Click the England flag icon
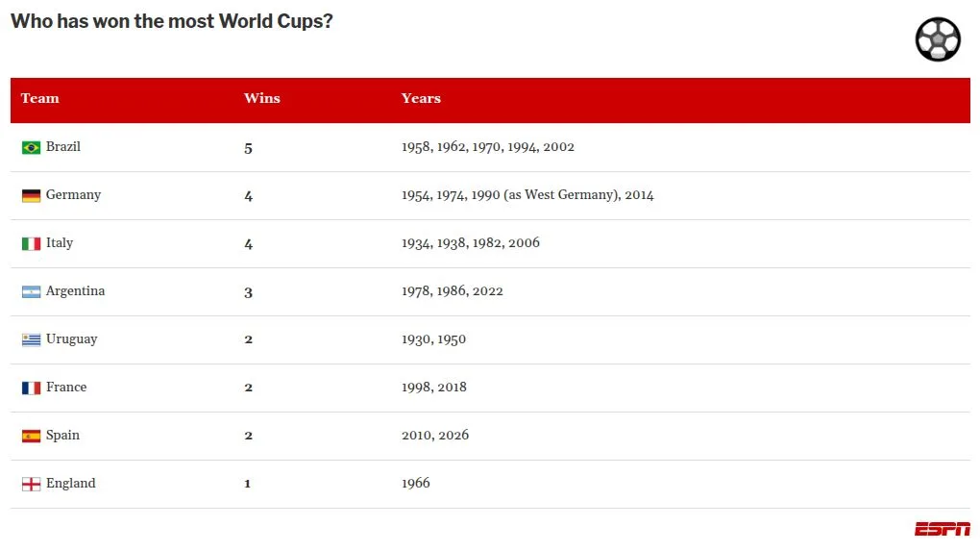This screenshot has width=980, height=551. coord(32,484)
